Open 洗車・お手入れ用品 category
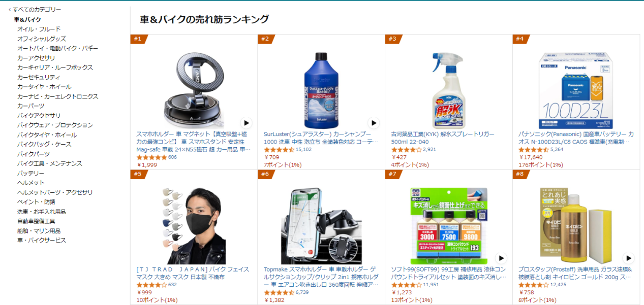This screenshot has width=644, height=305. 42,212
